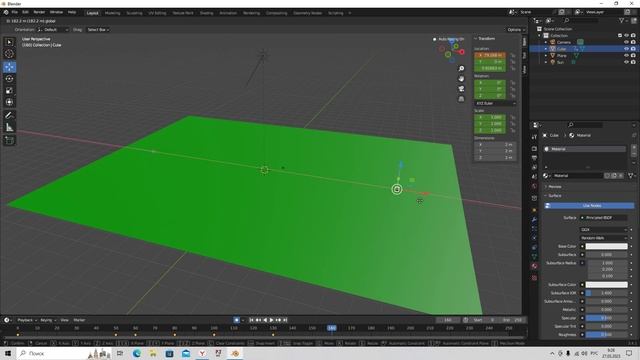The width and height of the screenshot is (640, 360).
Task: Open the GGX distribution dropdown
Action: click(x=604, y=230)
